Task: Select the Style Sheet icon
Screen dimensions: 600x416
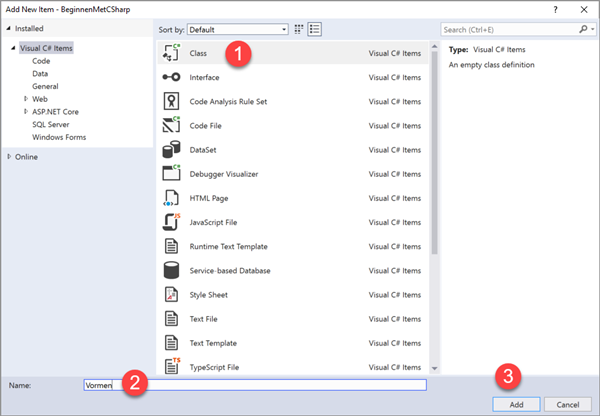Action: 171,294
